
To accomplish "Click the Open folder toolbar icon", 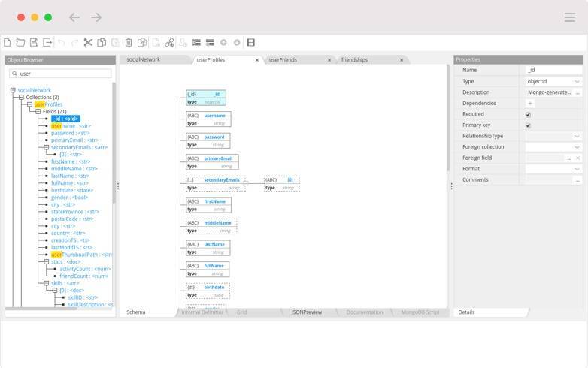I will click(20, 43).
